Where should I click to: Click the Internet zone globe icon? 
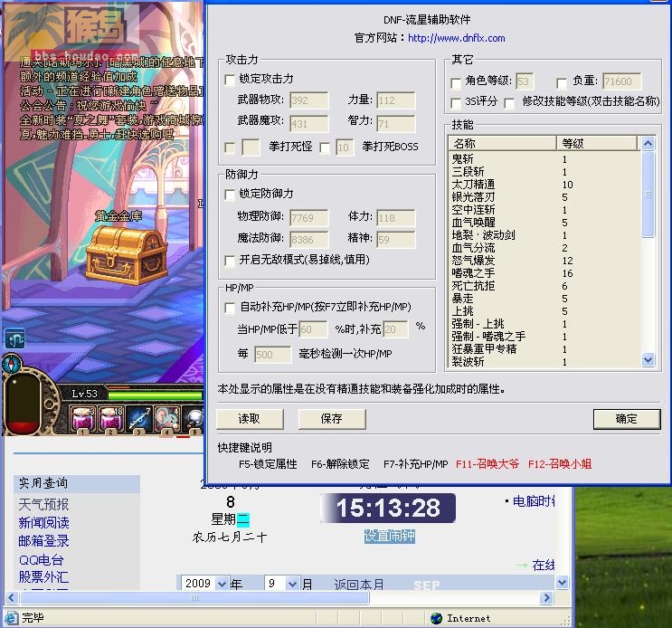coord(436,618)
